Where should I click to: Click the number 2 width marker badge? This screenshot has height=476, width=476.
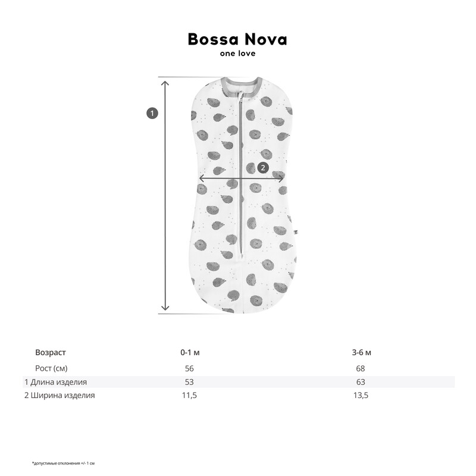(263, 168)
